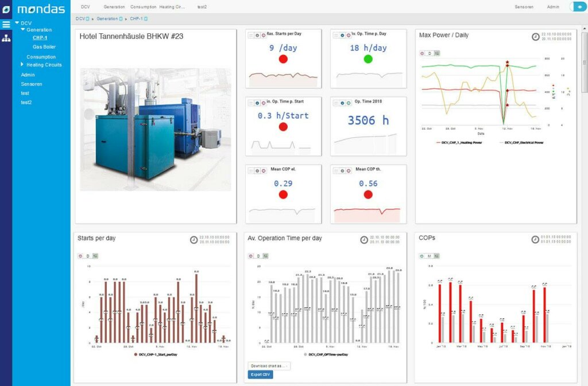Open time range clock on Av. Operation Time chart
The height and width of the screenshot is (386, 588).
[363, 240]
